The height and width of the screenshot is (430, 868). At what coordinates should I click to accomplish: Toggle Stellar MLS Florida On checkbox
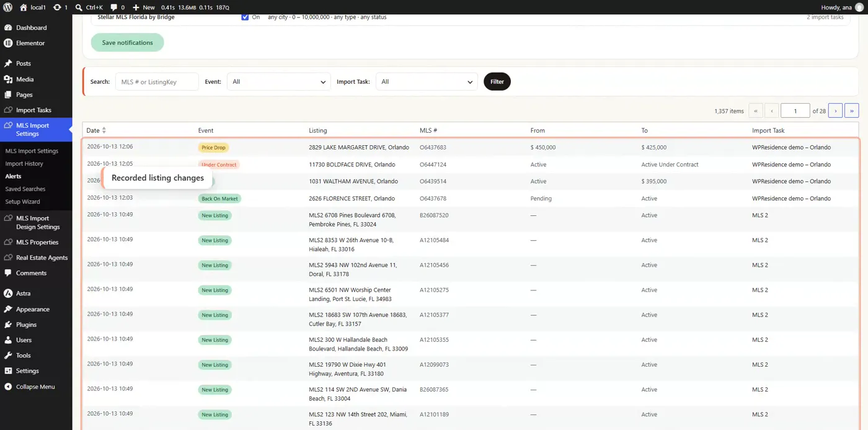click(245, 17)
